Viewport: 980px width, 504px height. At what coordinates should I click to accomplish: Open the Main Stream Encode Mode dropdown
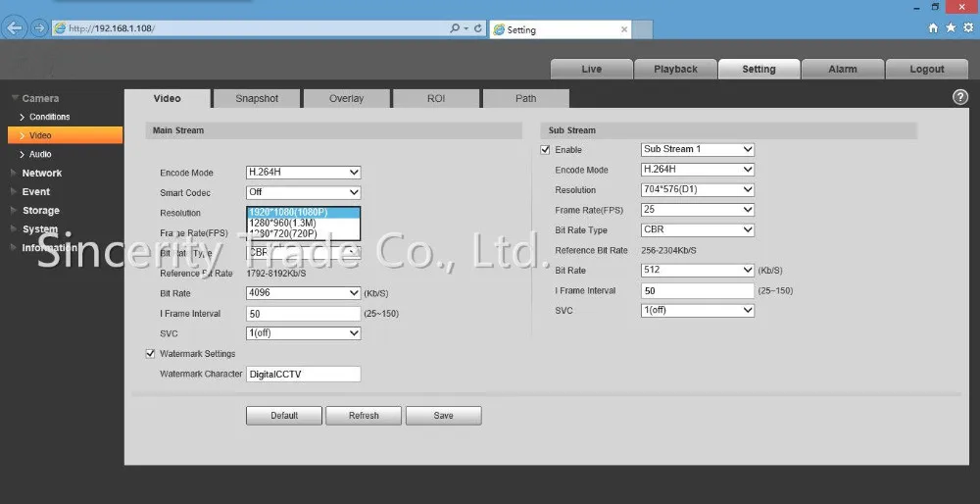303,173
